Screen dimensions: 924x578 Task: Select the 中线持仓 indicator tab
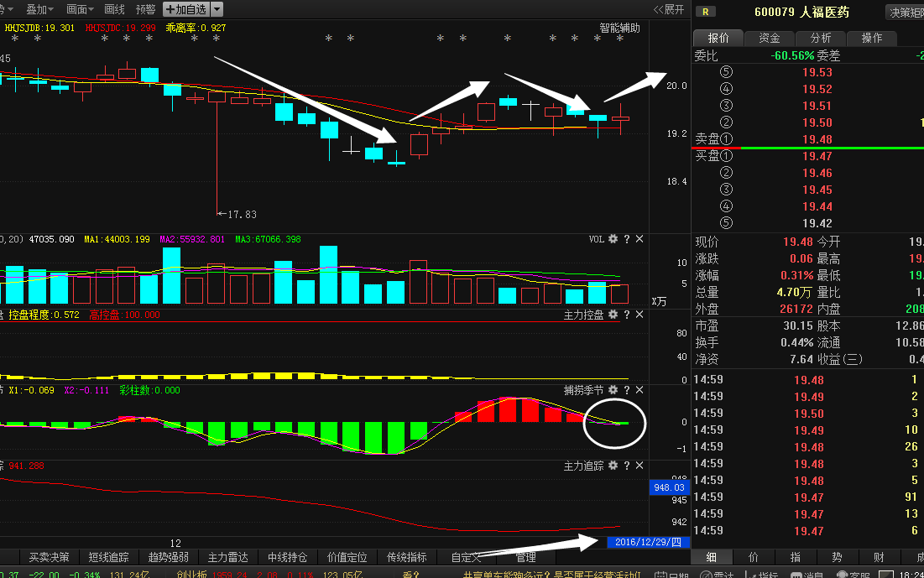(287, 557)
